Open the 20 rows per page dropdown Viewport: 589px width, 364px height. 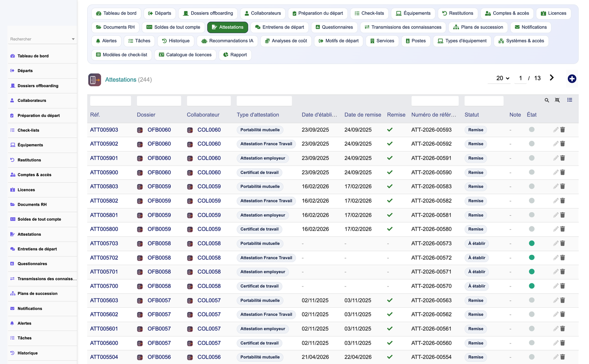[503, 78]
